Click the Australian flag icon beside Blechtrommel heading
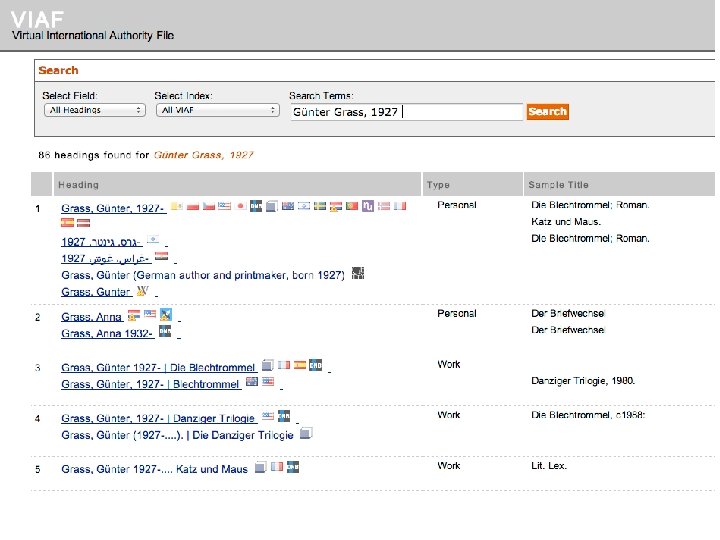 [x=252, y=381]
